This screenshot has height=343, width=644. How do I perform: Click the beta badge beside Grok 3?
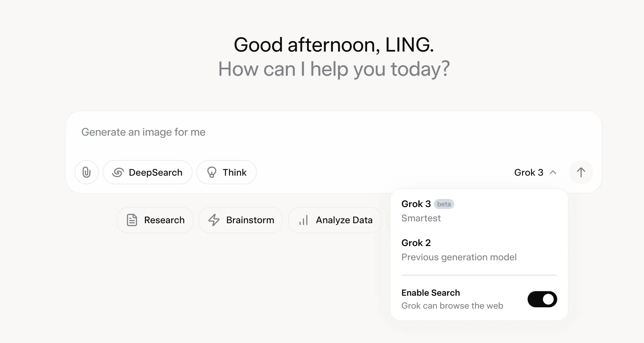click(444, 204)
